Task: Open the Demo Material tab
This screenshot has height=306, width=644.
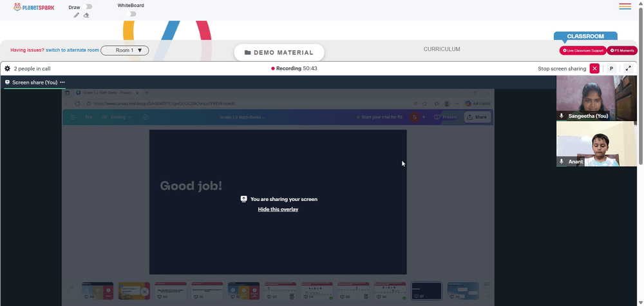Action: pyautogui.click(x=279, y=53)
